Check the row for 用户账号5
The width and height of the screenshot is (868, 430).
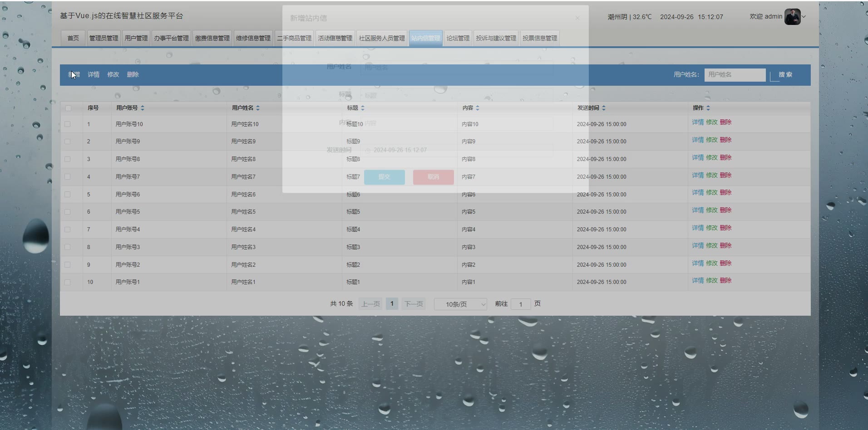[x=68, y=212]
